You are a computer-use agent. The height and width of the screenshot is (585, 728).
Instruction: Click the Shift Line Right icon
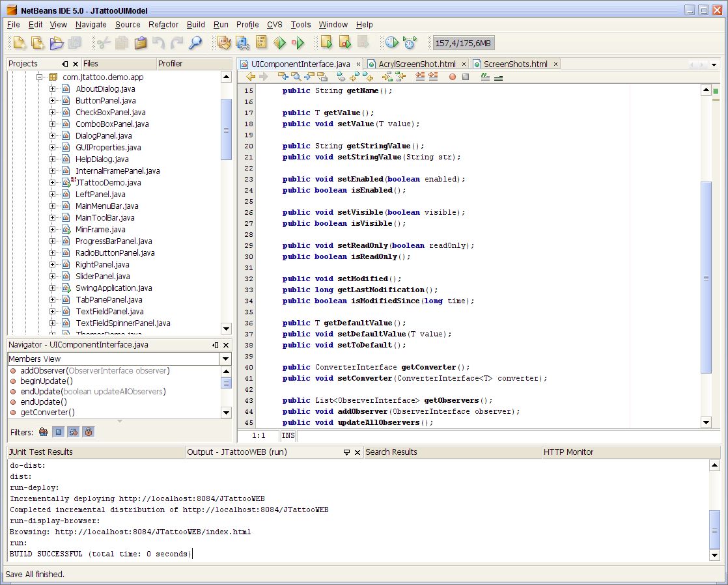pos(433,77)
